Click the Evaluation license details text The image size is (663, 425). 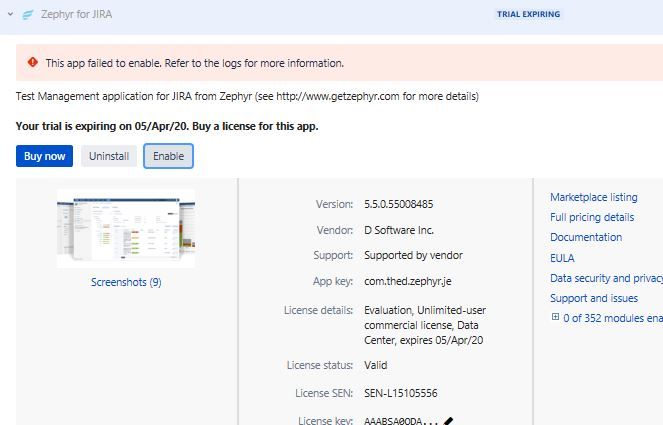(x=425, y=325)
